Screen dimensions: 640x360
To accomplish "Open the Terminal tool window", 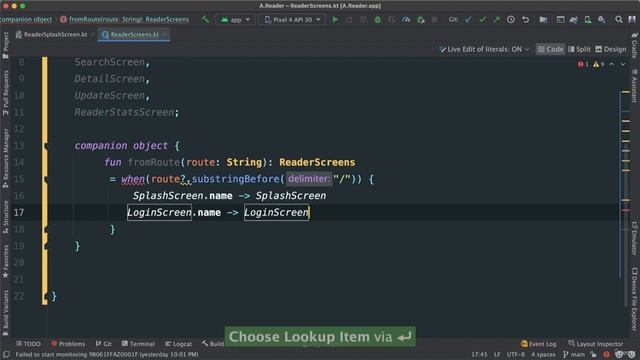I will 138,344.
